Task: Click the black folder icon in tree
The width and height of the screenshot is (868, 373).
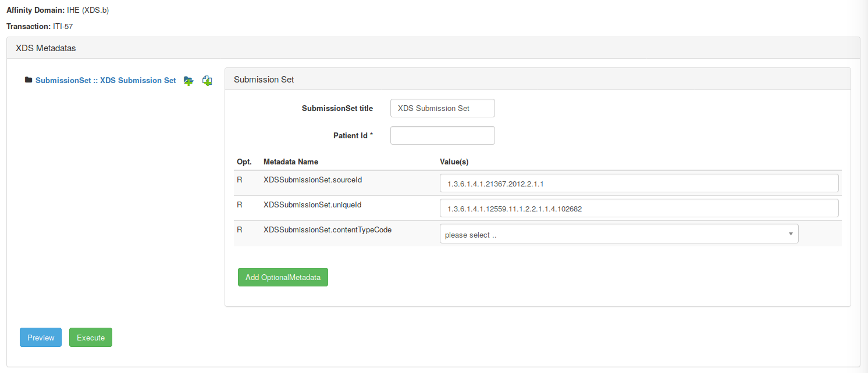Action: pyautogui.click(x=29, y=80)
